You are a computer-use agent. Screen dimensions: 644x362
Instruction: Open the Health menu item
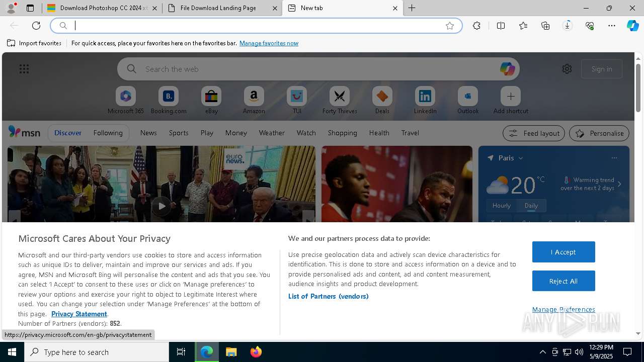379,133
